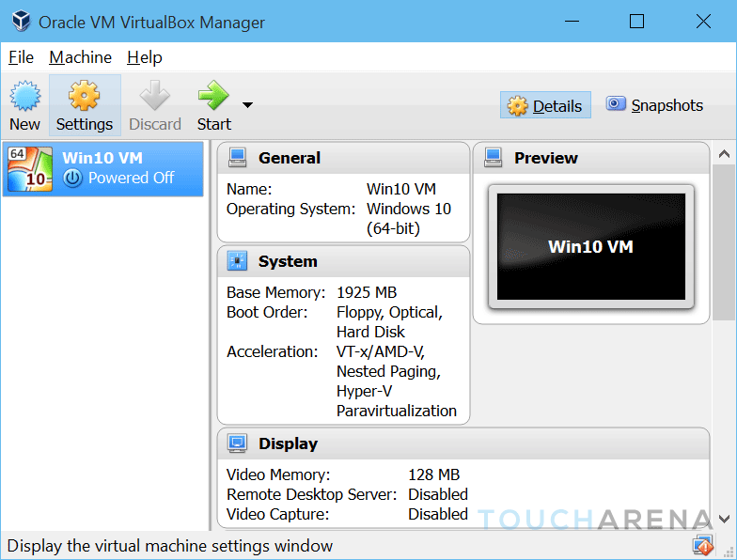Click the Preview section header icon
Image resolution: width=737 pixels, height=560 pixels.
pos(493,158)
